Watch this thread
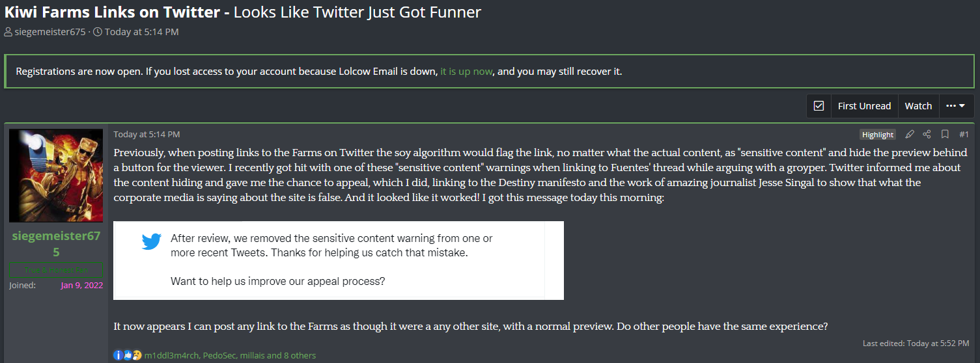The image size is (980, 363). (918, 106)
